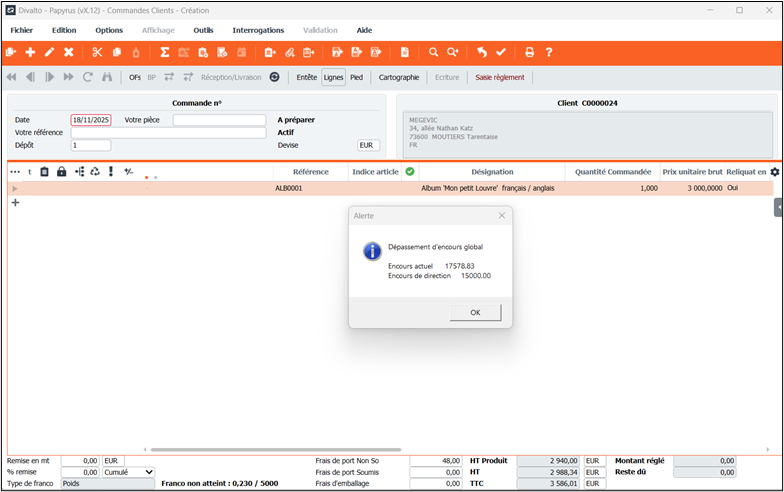This screenshot has height=492, width=784.
Task: Click the printer icon
Action: click(530, 52)
